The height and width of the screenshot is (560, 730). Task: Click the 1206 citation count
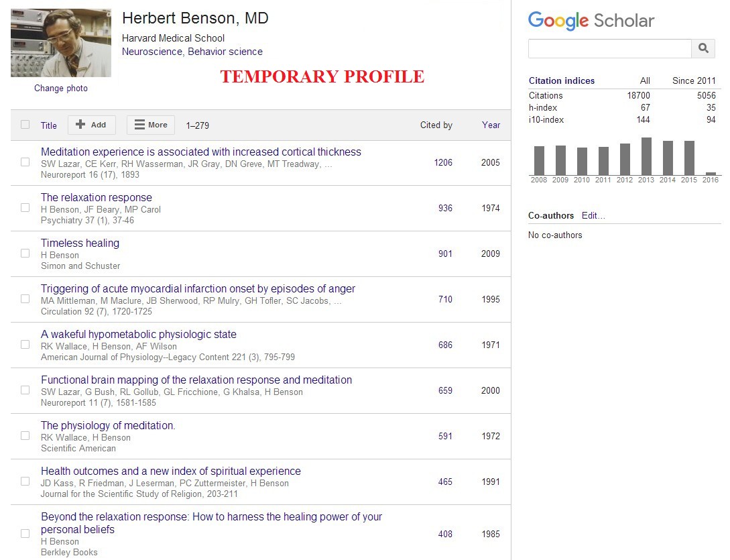point(443,162)
